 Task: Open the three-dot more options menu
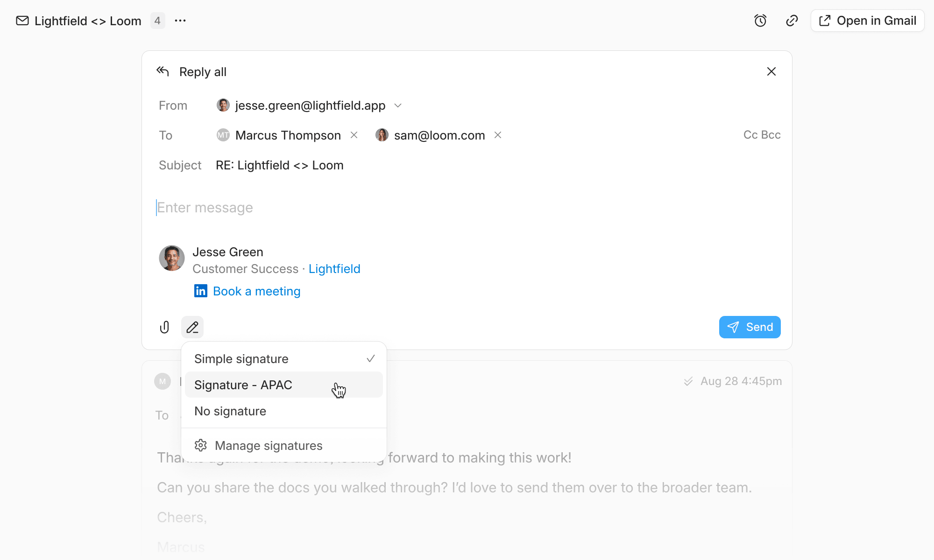pyautogui.click(x=180, y=21)
